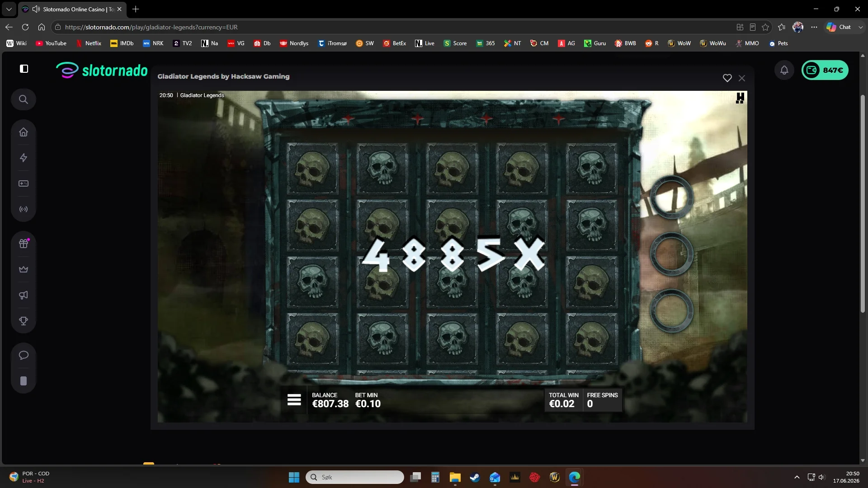
Task: Reload the current page
Action: point(25,27)
